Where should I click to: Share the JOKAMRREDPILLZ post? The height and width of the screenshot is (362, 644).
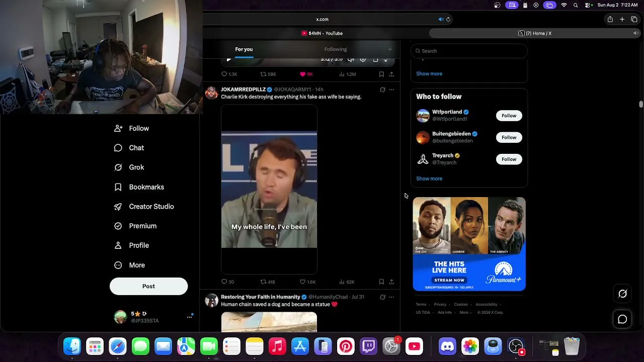(391, 282)
